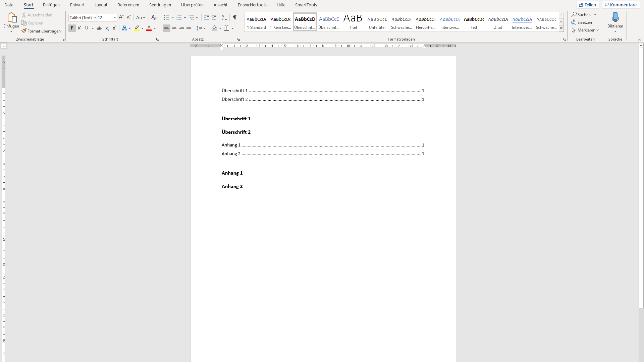Expand highlight color dropdown arrow
Viewport: 644px width, 362px height.
pos(142,28)
